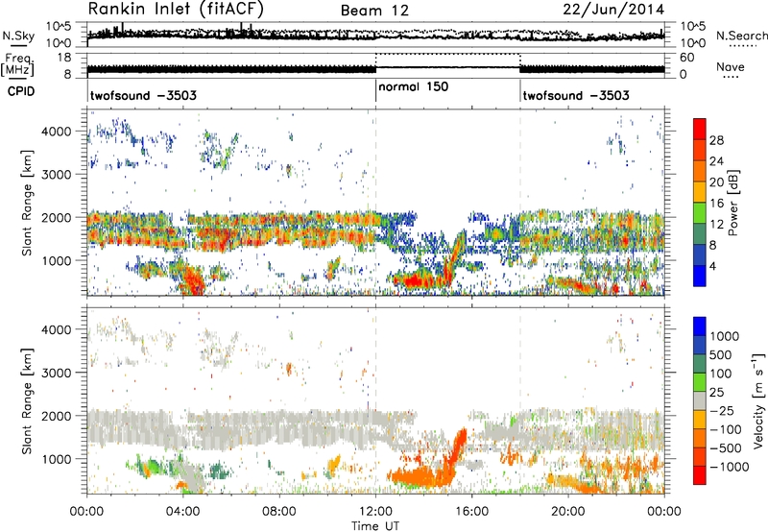This screenshot has width=768, height=532.
Task: Click the '12:00' time axis tick
Action: pos(375,512)
